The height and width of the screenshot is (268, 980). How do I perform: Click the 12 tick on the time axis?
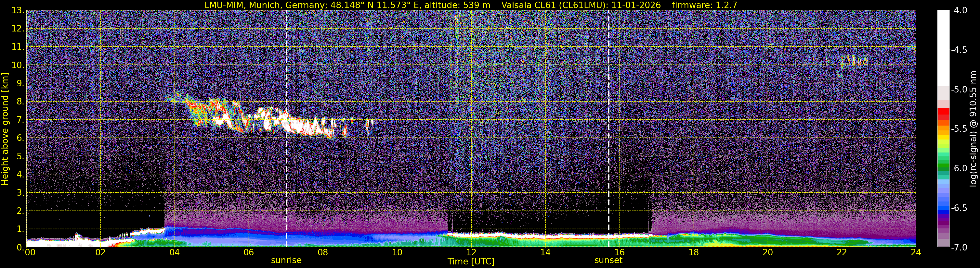pos(471,252)
